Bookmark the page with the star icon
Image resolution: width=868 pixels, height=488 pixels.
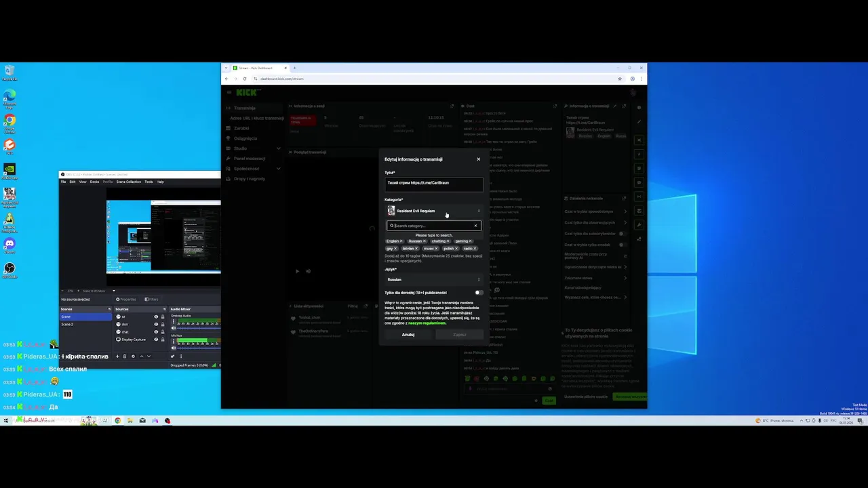620,79
